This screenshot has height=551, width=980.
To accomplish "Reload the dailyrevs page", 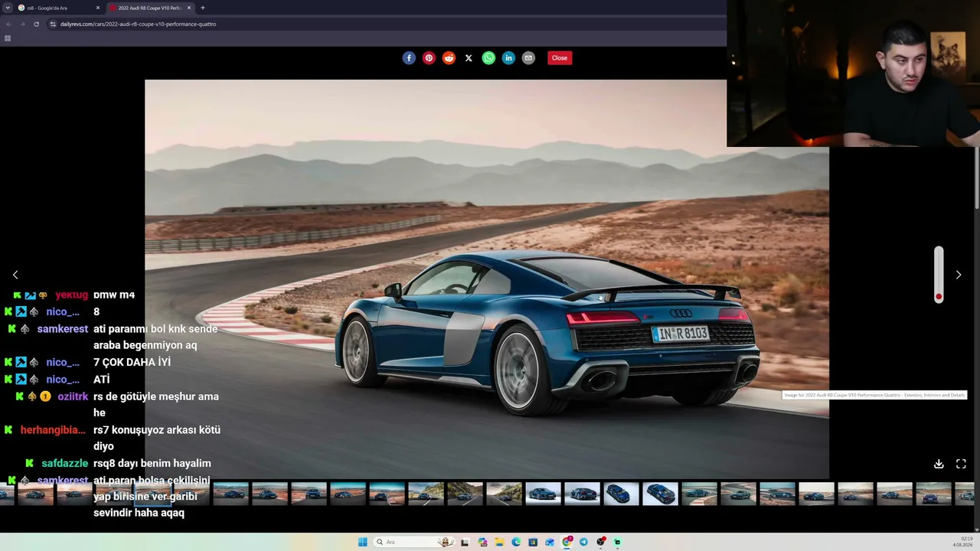I will [36, 24].
